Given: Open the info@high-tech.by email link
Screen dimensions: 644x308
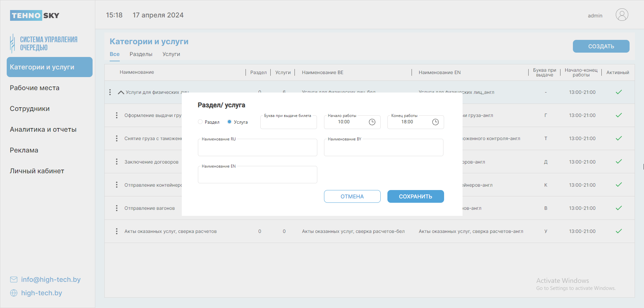Looking at the screenshot, I should pos(51,280).
